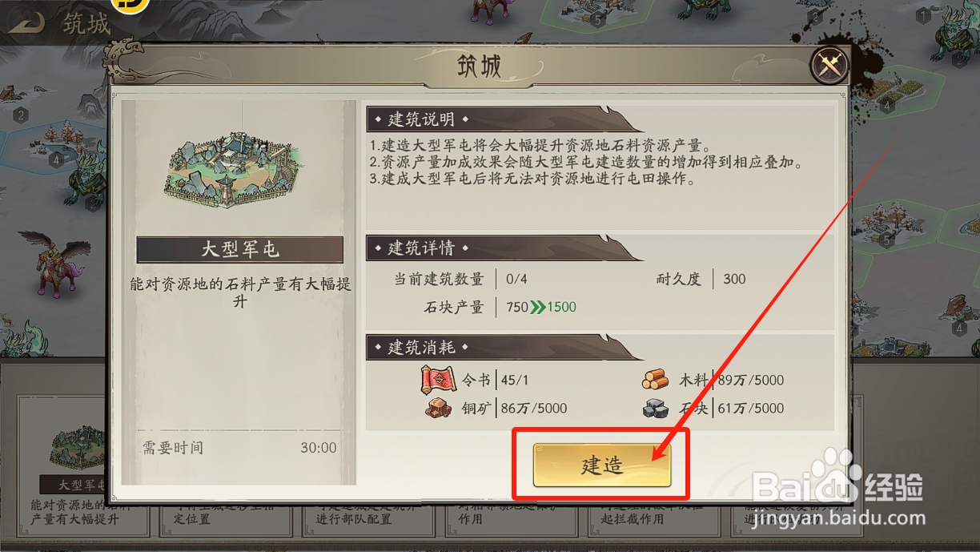This screenshot has width=980, height=552.
Task: Click the 需要时间 30:00 timer row
Action: 239,448
